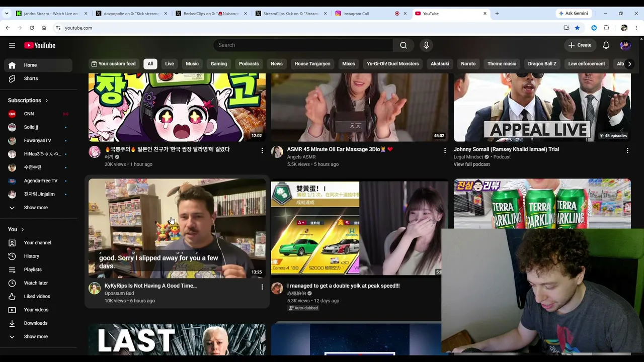Select the Yu-Gi-Oh! Duel Monsters chip
Viewport: 644px width, 362px height.
tap(393, 64)
